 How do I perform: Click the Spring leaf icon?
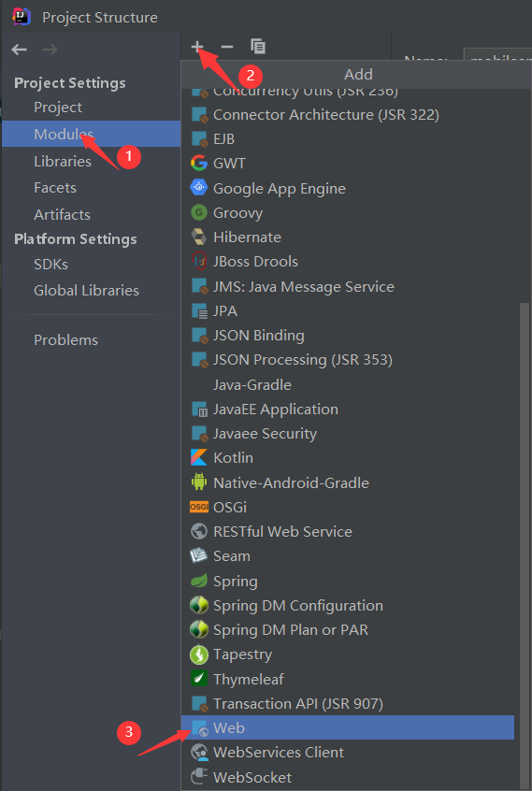pyautogui.click(x=199, y=581)
